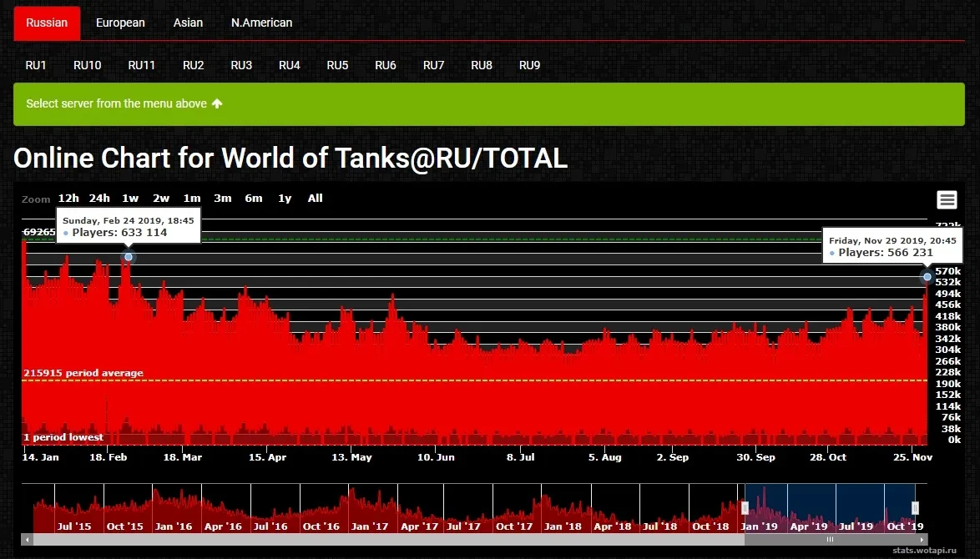Choose the RU11 server link
The height and width of the screenshot is (559, 980).
pyautogui.click(x=141, y=65)
